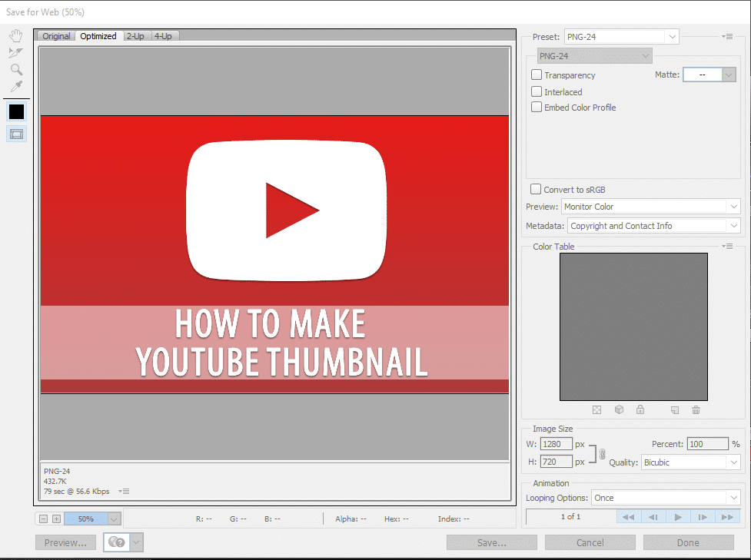Click the Matte color swatch field
The image size is (751, 560).
(x=703, y=75)
